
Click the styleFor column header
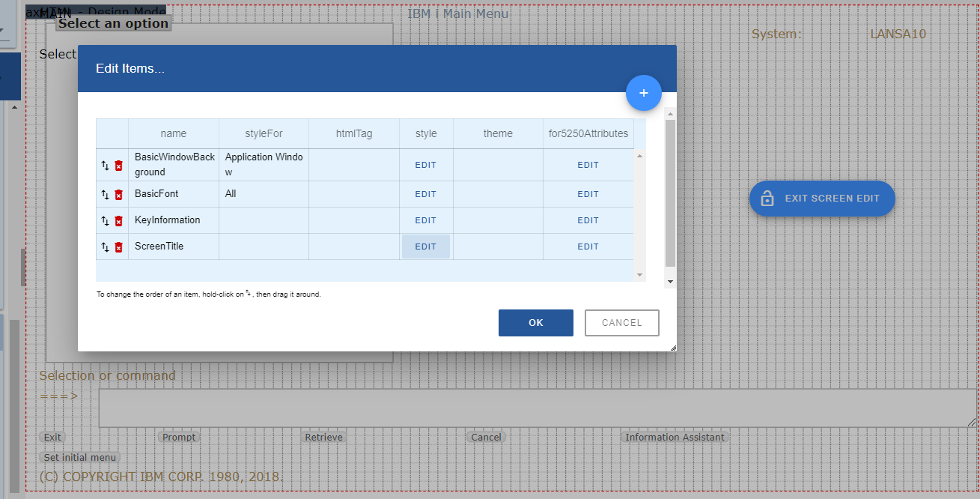[x=264, y=133]
